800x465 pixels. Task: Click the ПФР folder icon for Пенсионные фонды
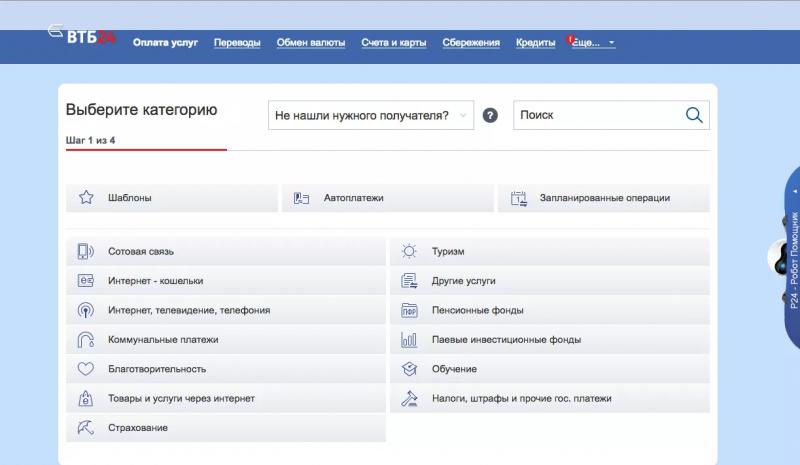409,310
